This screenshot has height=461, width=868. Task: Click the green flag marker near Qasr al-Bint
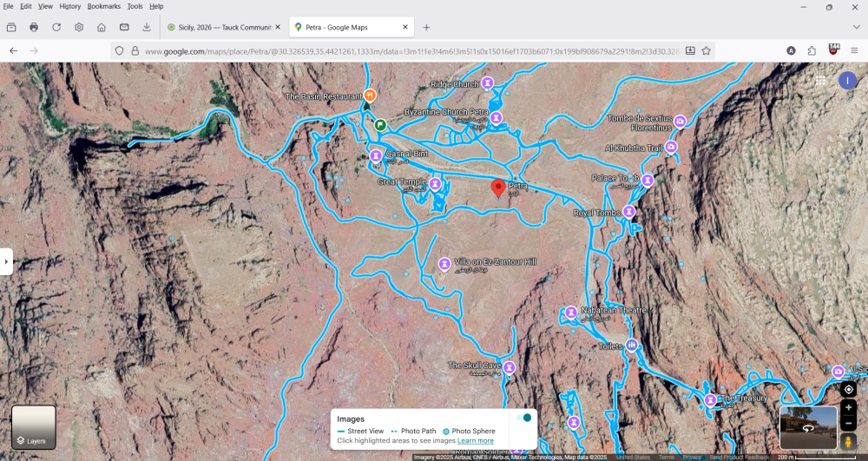click(380, 124)
